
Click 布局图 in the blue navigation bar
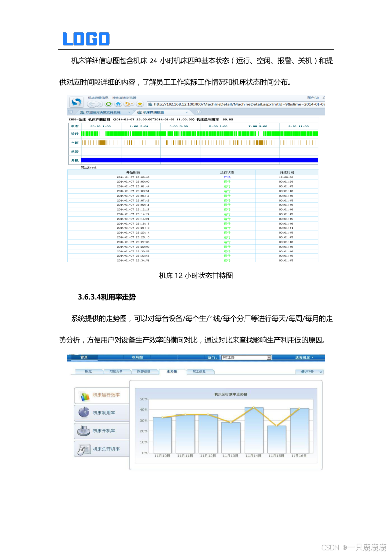(137, 357)
